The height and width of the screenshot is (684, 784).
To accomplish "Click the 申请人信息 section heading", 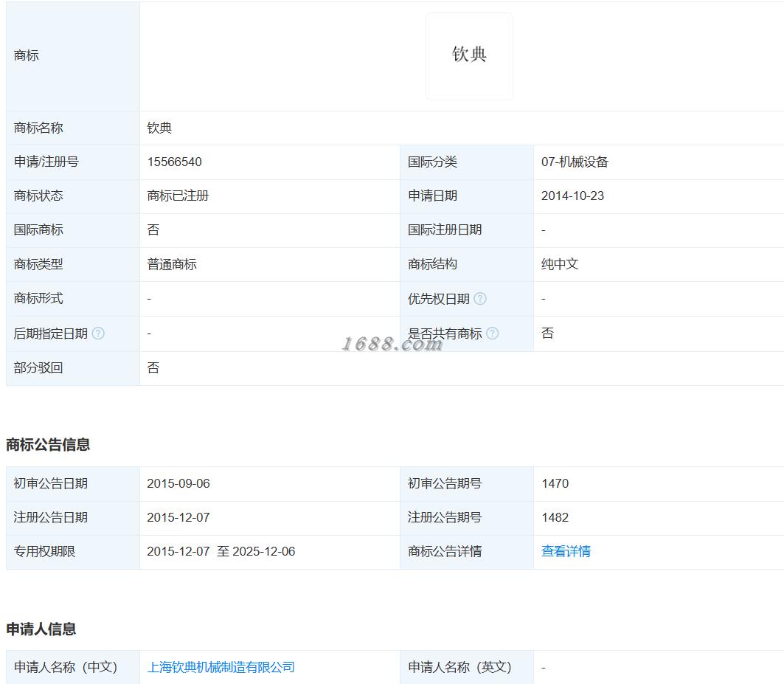I will click(x=41, y=629).
